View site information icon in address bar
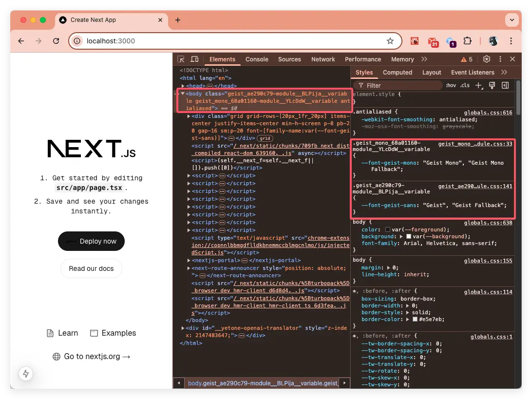 77,41
